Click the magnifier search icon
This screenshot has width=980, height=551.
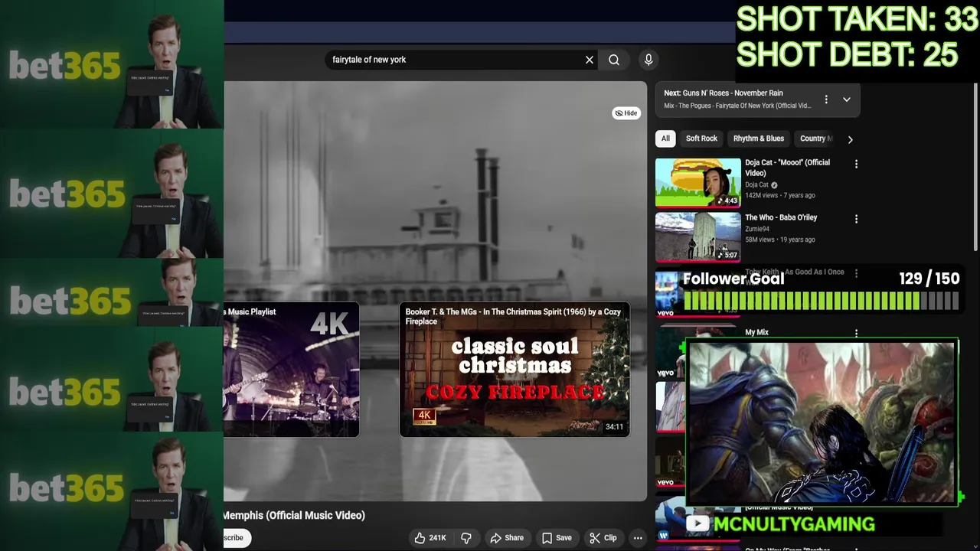point(614,60)
